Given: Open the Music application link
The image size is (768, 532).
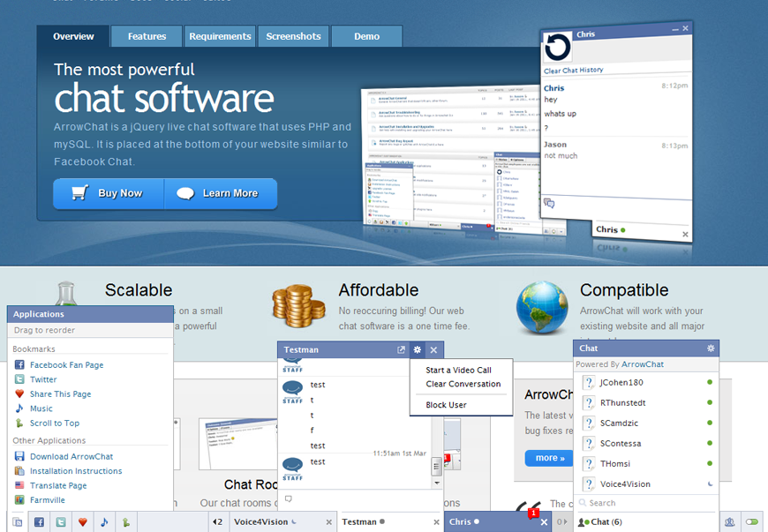Looking at the screenshot, I should coord(41,408).
